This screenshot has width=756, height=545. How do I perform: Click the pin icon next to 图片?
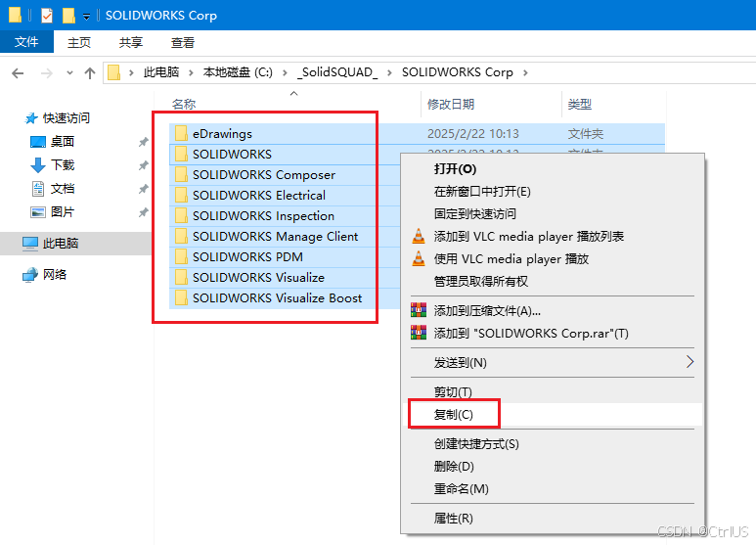(143, 212)
